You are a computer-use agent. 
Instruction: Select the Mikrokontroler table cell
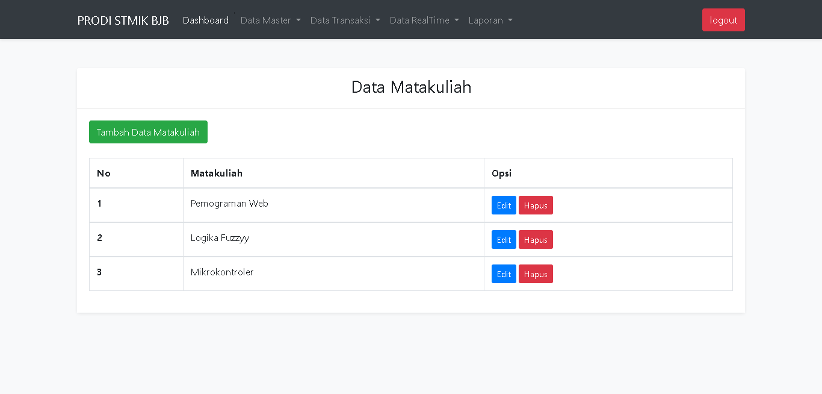pos(333,273)
